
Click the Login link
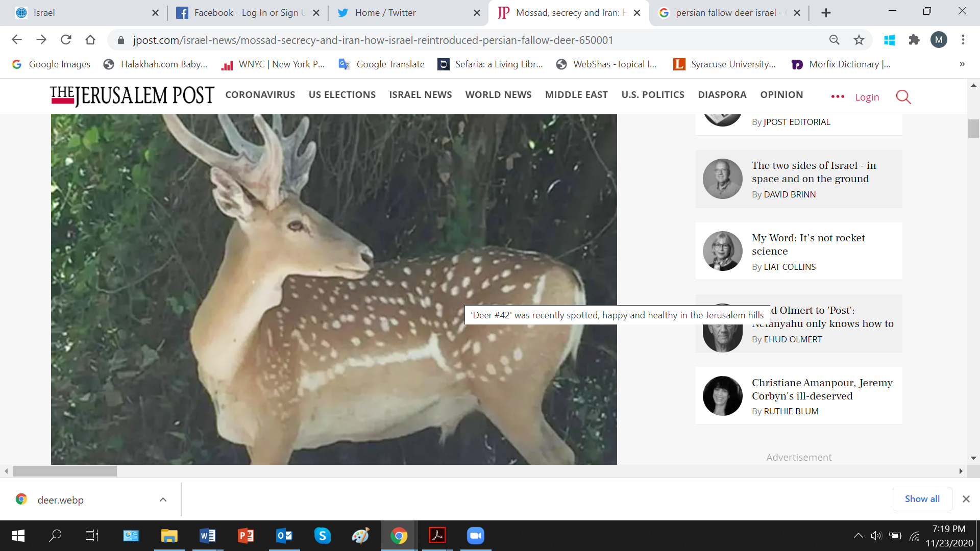(x=867, y=97)
